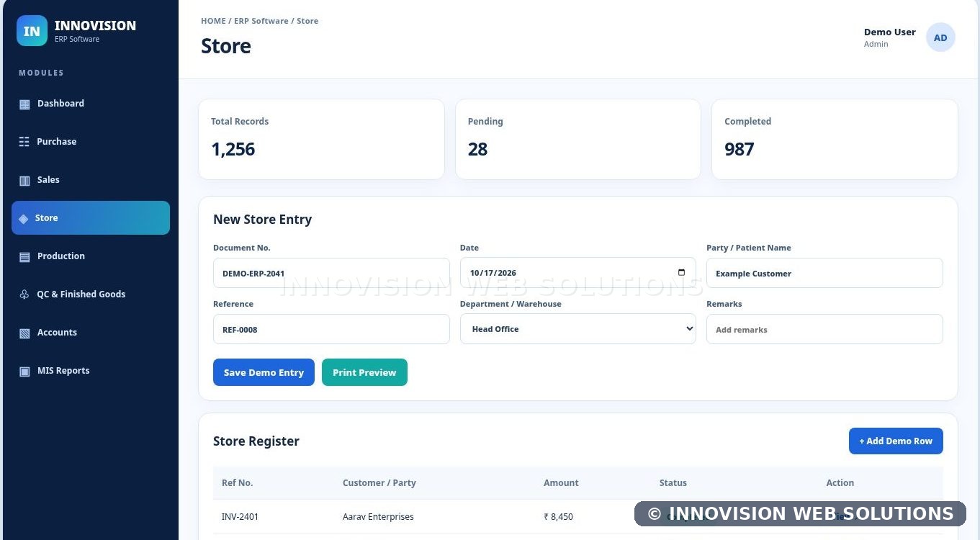
Task: Click the Completed card
Action: point(835,139)
